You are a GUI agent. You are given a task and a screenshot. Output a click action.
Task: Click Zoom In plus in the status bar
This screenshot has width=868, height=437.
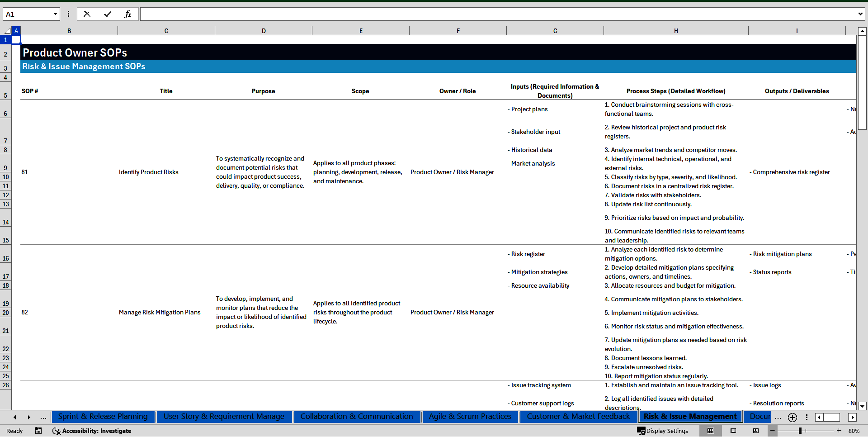coord(839,431)
